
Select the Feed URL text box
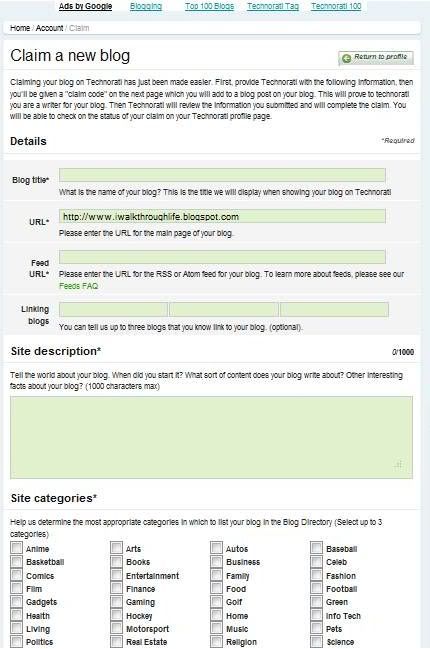click(222, 257)
